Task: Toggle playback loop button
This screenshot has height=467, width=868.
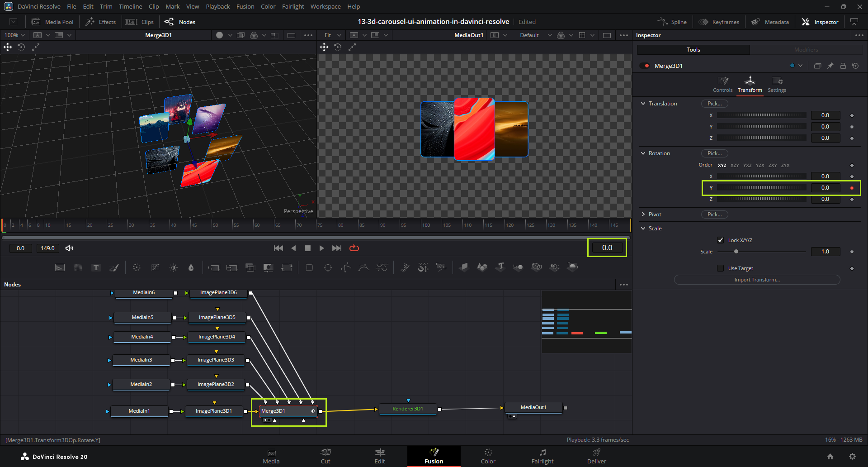Action: [x=354, y=248]
